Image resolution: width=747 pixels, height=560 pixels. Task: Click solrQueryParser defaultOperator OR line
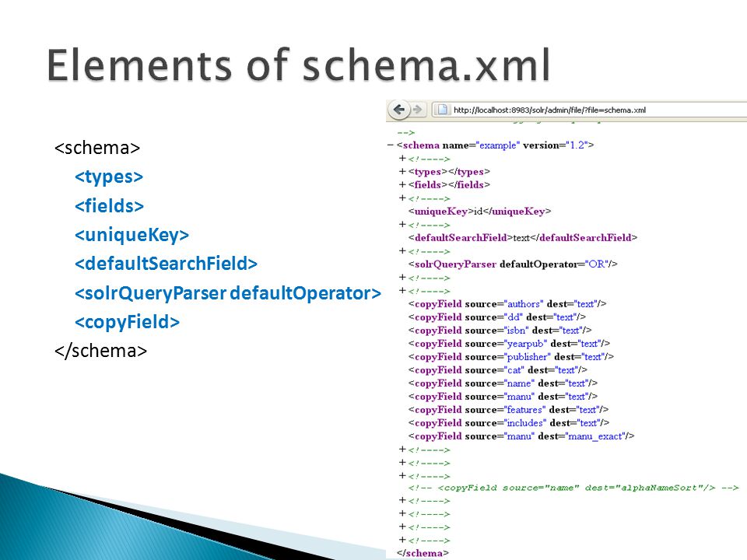tap(513, 264)
